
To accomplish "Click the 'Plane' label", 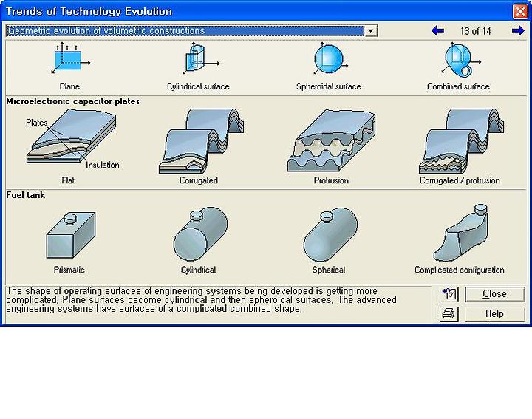I will pos(69,86).
